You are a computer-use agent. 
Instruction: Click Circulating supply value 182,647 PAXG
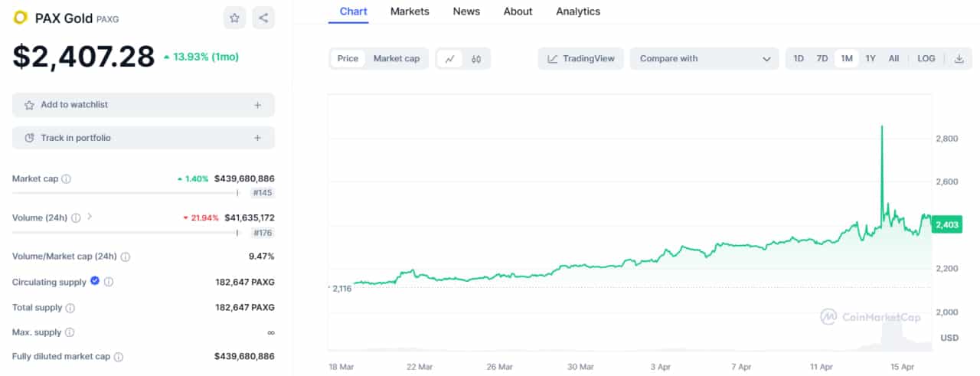[245, 282]
